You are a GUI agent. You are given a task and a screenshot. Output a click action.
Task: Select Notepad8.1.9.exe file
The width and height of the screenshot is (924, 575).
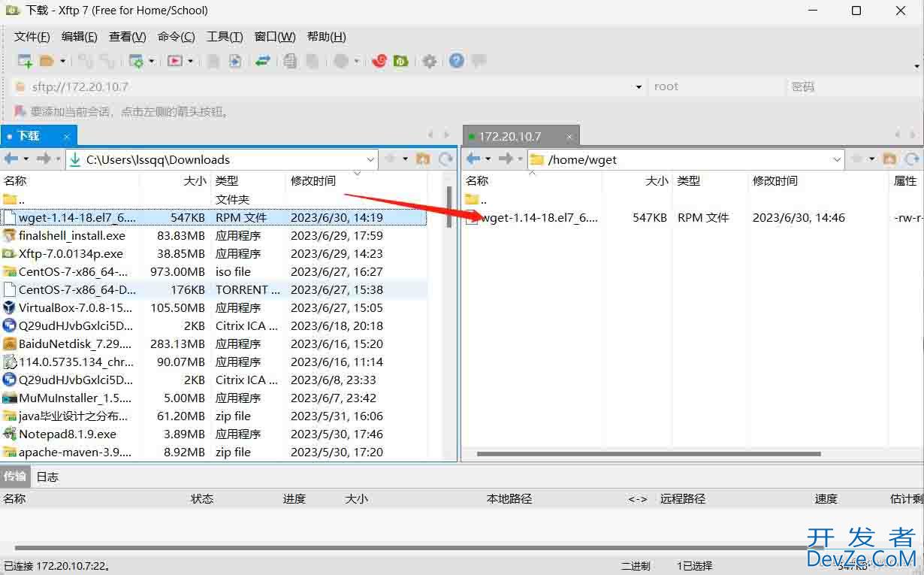[x=214, y=434]
